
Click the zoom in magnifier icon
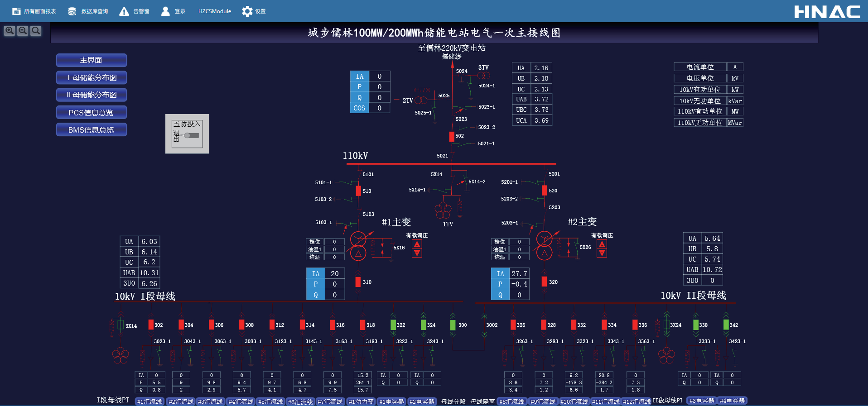click(10, 30)
